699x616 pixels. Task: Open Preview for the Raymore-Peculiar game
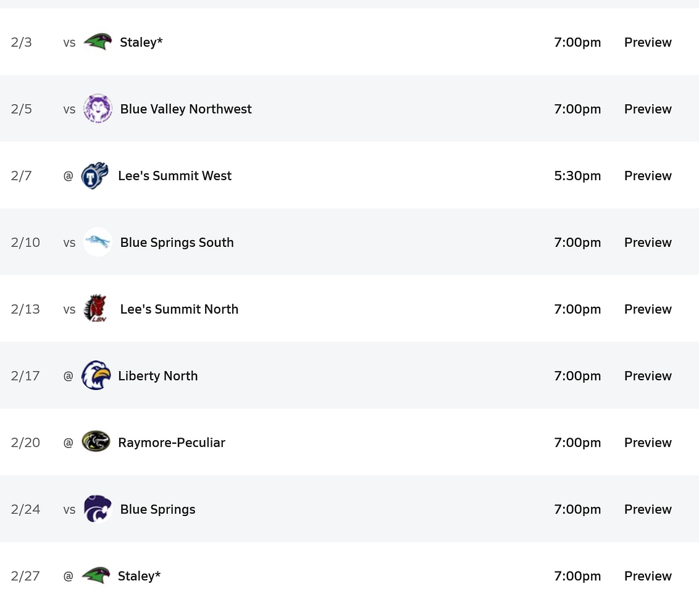(648, 443)
